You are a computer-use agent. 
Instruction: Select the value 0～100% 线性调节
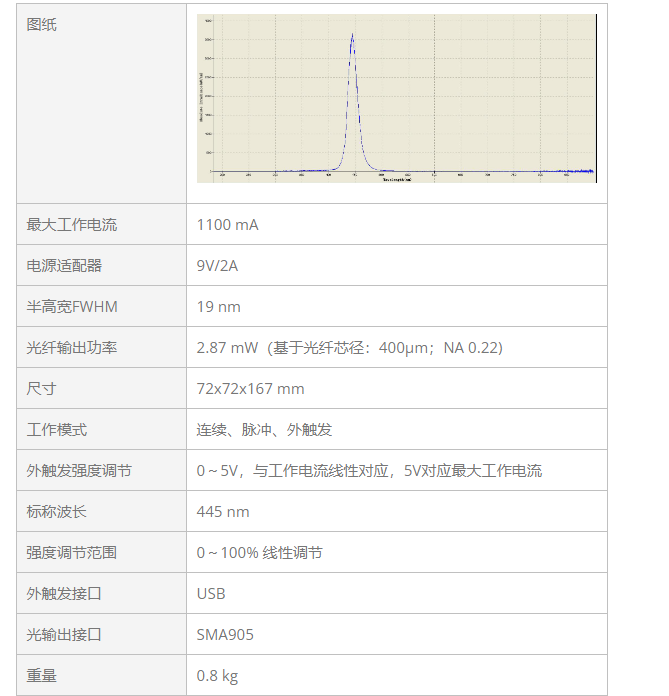(x=260, y=553)
